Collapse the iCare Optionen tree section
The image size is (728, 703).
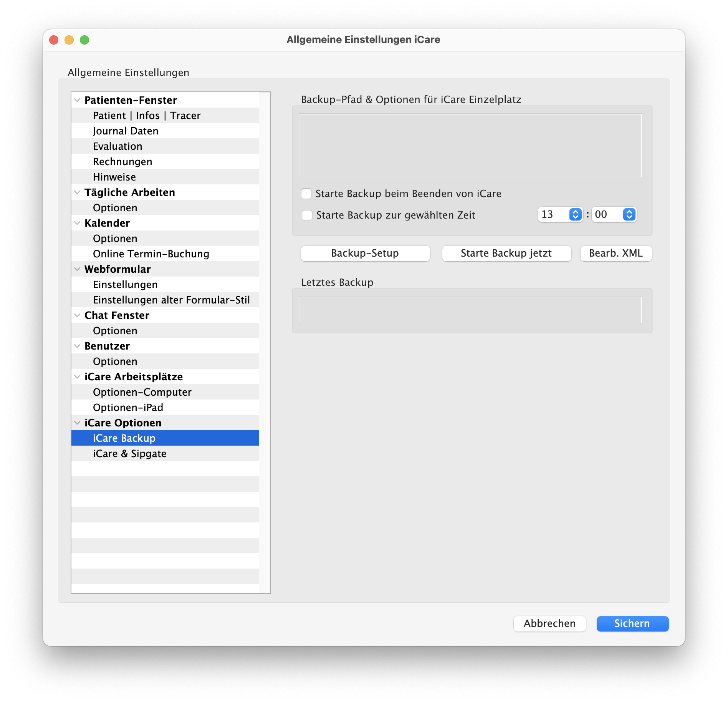coord(77,423)
